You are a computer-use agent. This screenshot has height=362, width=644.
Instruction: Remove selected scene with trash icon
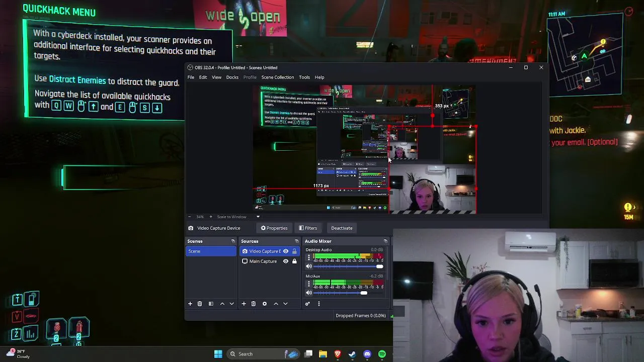[x=200, y=304]
